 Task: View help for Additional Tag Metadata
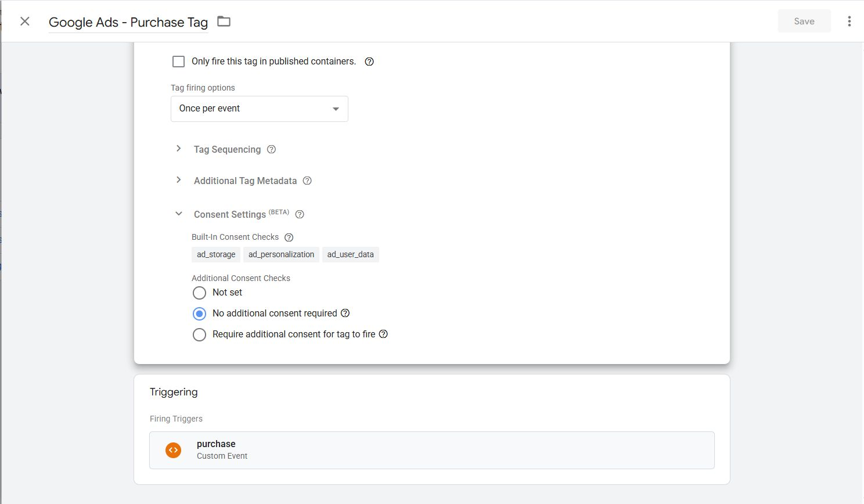307,181
